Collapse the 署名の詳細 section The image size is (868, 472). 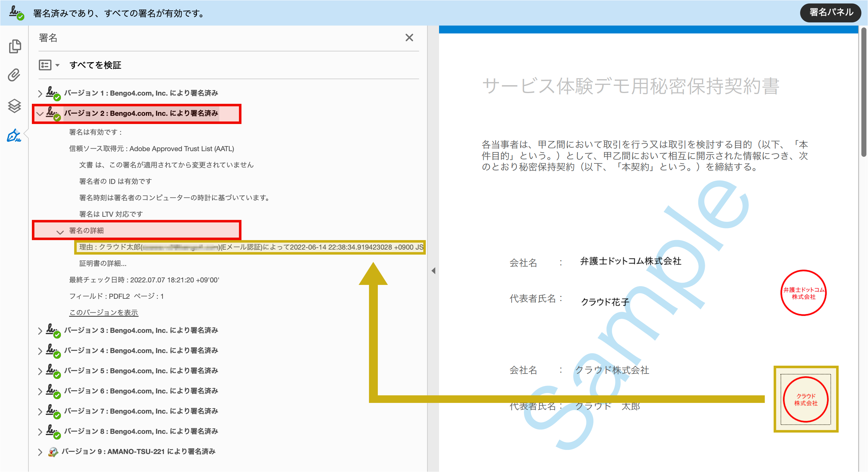click(60, 232)
